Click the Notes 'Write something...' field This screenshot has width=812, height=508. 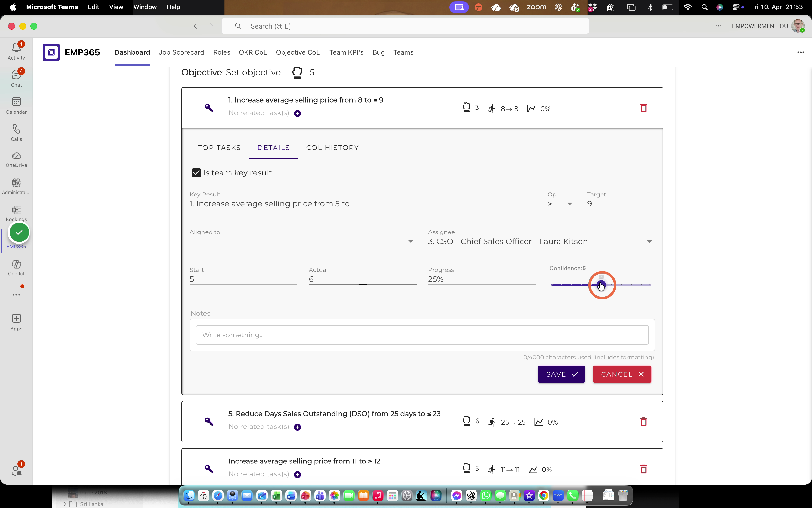[x=422, y=335]
